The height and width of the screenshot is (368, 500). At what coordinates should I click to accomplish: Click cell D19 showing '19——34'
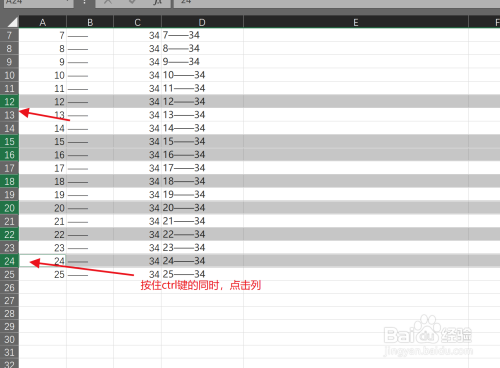(202, 195)
